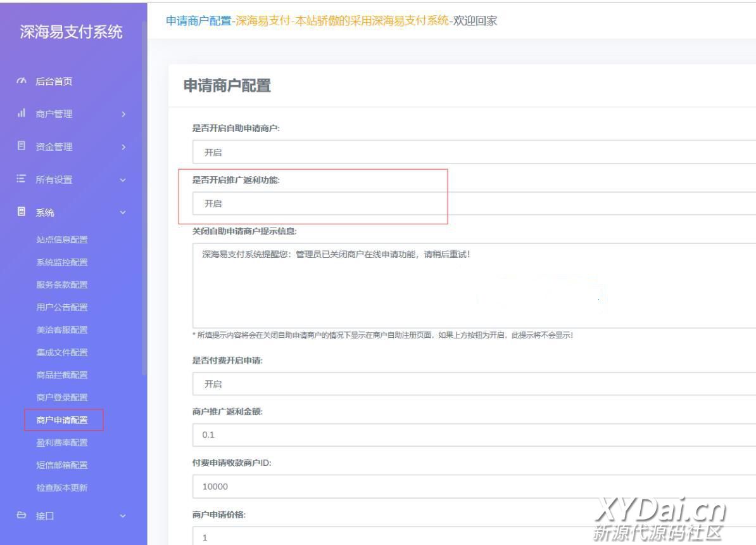Click the dashboard icon beside 后台首页
Viewport: 756px width, 545px height.
coord(22,80)
